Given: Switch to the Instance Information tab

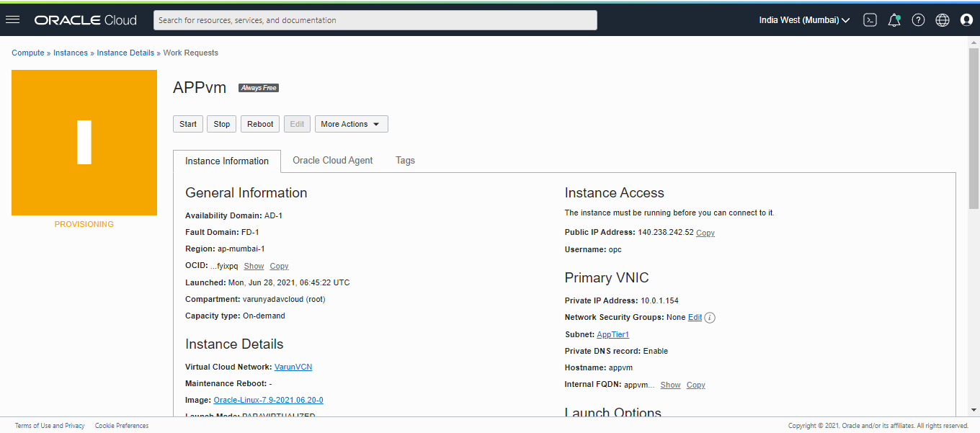Looking at the screenshot, I should point(227,161).
